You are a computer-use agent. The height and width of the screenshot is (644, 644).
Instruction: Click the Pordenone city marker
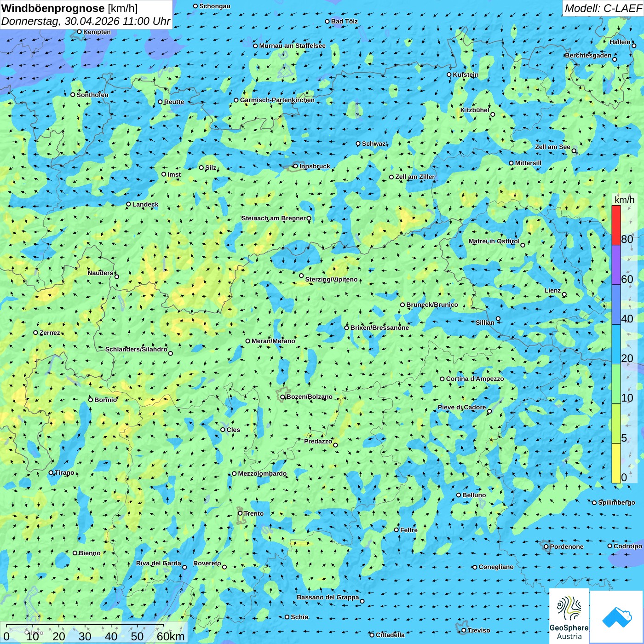tap(546, 546)
